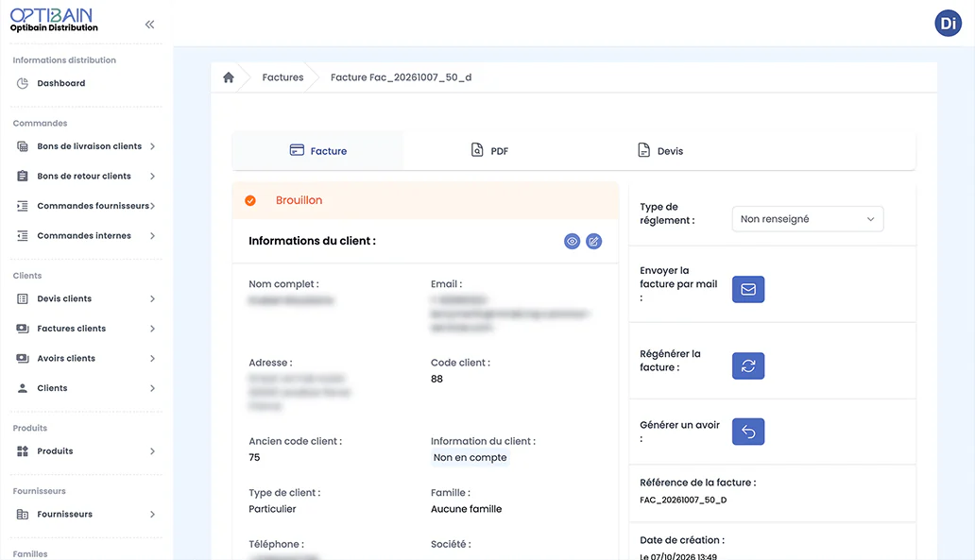Click the Commandes internes list icon
975x560 pixels.
(x=23, y=235)
